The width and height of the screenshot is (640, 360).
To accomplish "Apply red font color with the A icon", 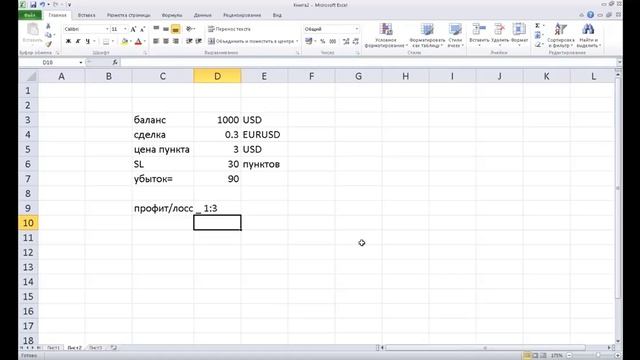I will pyautogui.click(x=138, y=41).
